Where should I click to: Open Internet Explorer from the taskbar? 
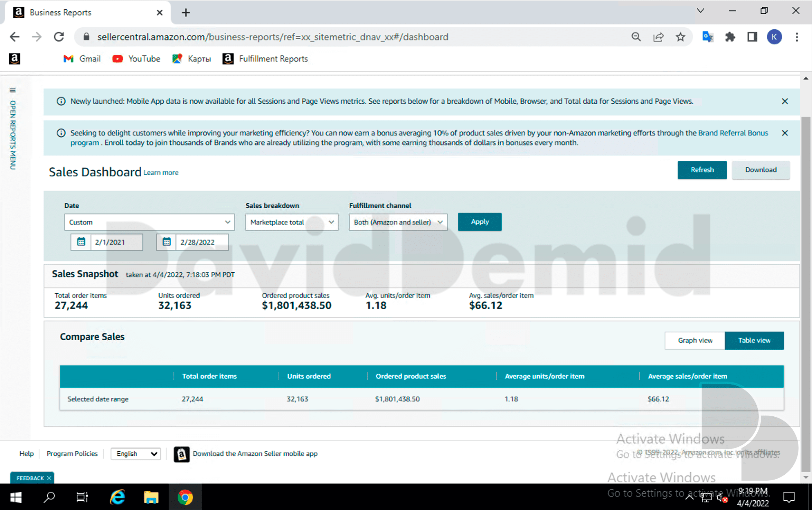[x=117, y=497]
